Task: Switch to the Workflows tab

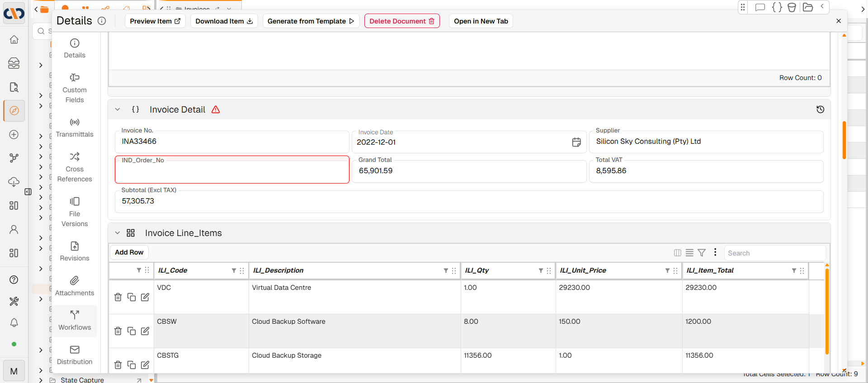Action: (75, 321)
